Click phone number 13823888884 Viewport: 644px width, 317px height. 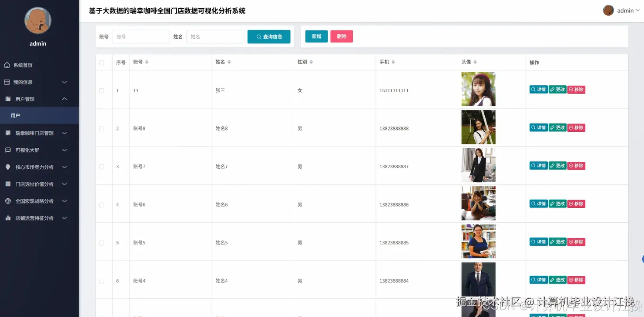point(394,281)
